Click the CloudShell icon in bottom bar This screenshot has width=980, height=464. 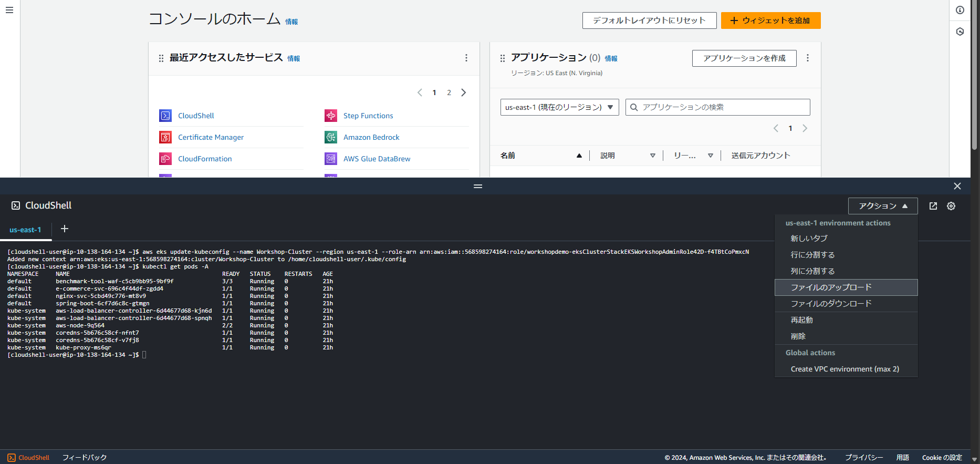(x=12, y=458)
